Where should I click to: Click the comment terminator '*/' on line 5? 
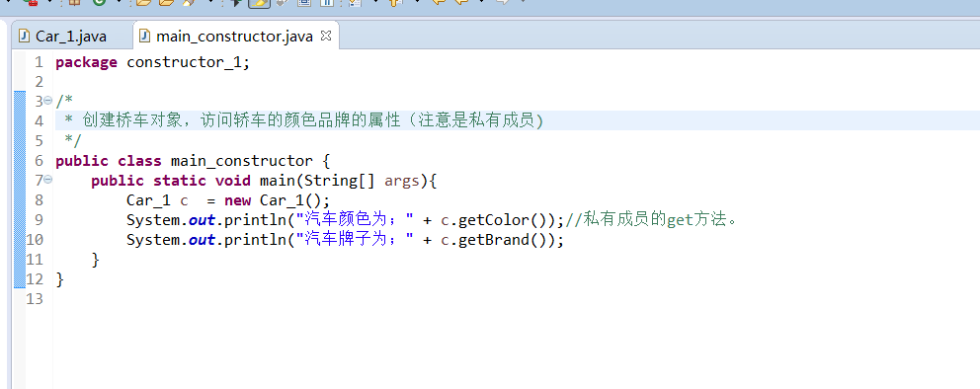click(x=73, y=140)
